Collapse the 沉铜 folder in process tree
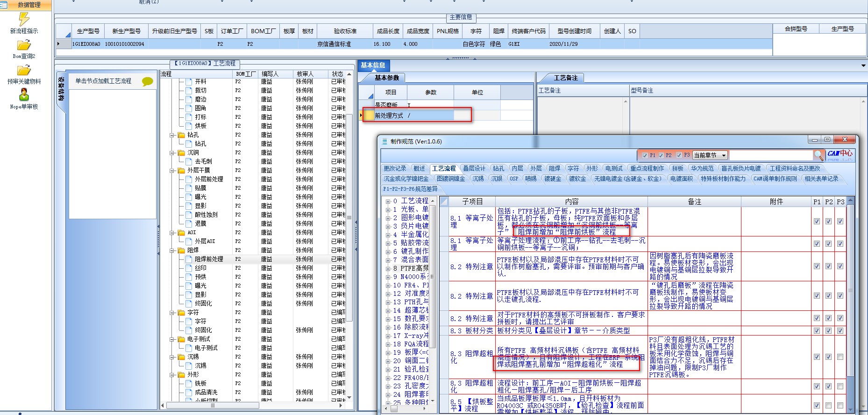The image size is (868, 415). (172, 153)
